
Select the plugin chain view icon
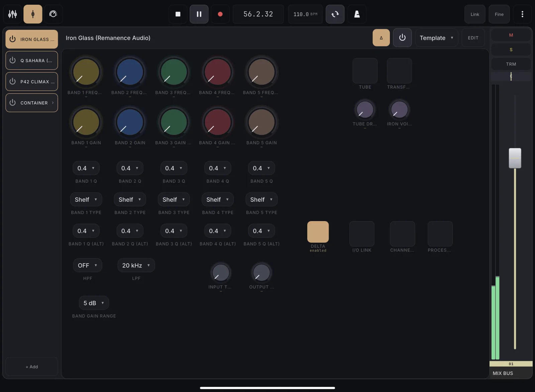(x=33, y=14)
